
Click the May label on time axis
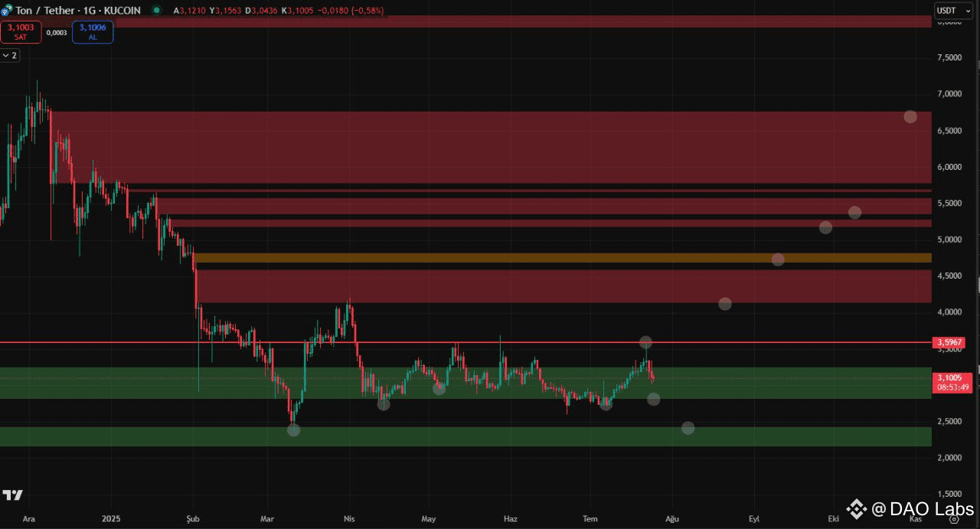click(x=428, y=518)
